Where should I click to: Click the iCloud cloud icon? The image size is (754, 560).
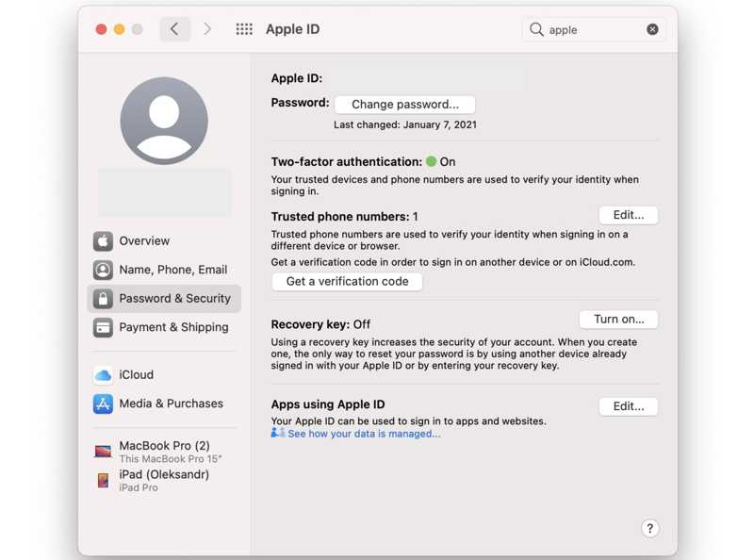[103, 375]
